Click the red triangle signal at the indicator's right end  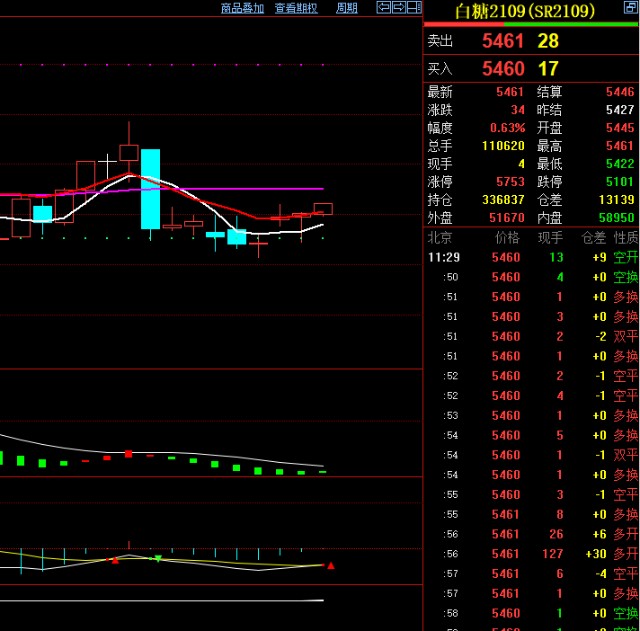pyautogui.click(x=331, y=566)
